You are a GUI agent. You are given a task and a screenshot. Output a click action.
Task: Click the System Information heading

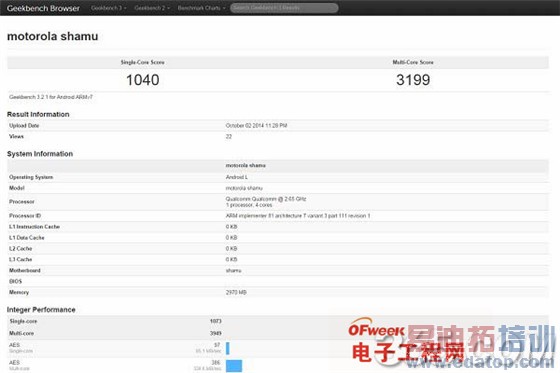click(x=40, y=154)
